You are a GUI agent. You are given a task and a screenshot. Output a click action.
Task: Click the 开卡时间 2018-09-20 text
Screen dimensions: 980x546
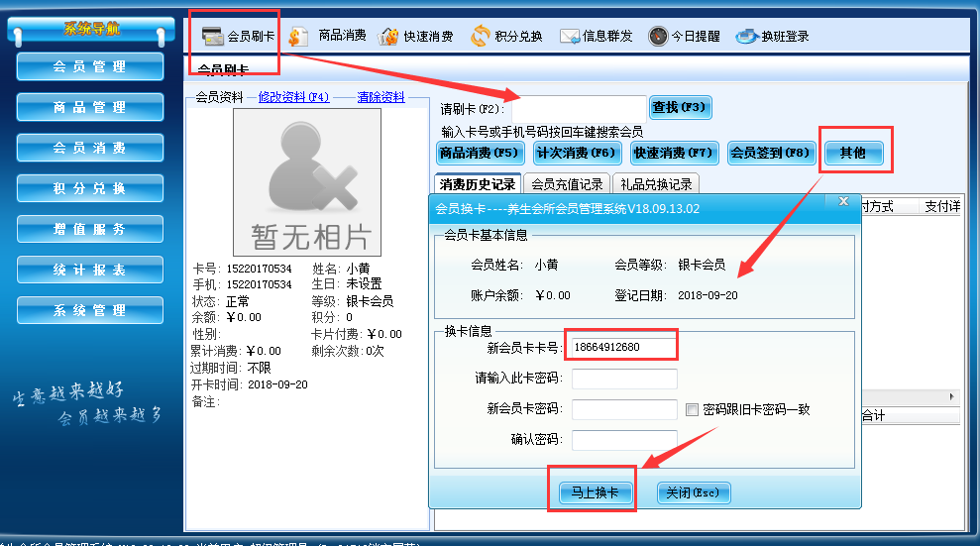pos(278,384)
